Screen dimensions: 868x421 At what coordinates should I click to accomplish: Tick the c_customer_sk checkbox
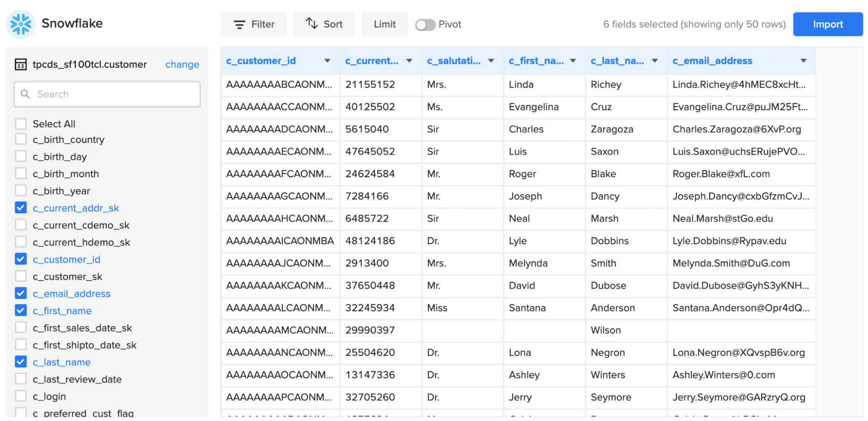tap(21, 276)
